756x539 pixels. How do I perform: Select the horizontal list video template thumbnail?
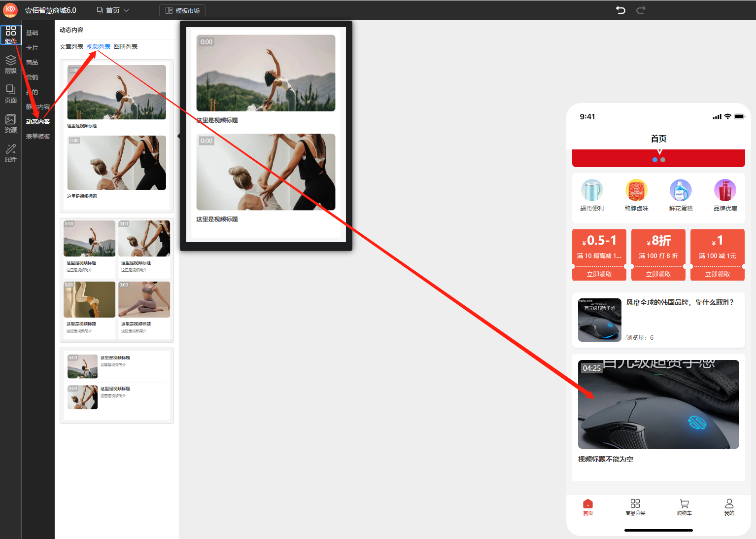pyautogui.click(x=117, y=386)
